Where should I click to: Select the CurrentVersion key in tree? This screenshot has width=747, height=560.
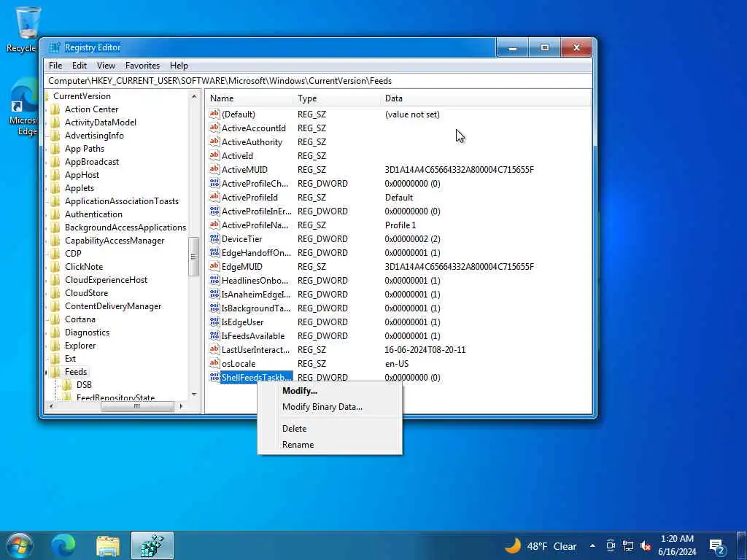(82, 96)
